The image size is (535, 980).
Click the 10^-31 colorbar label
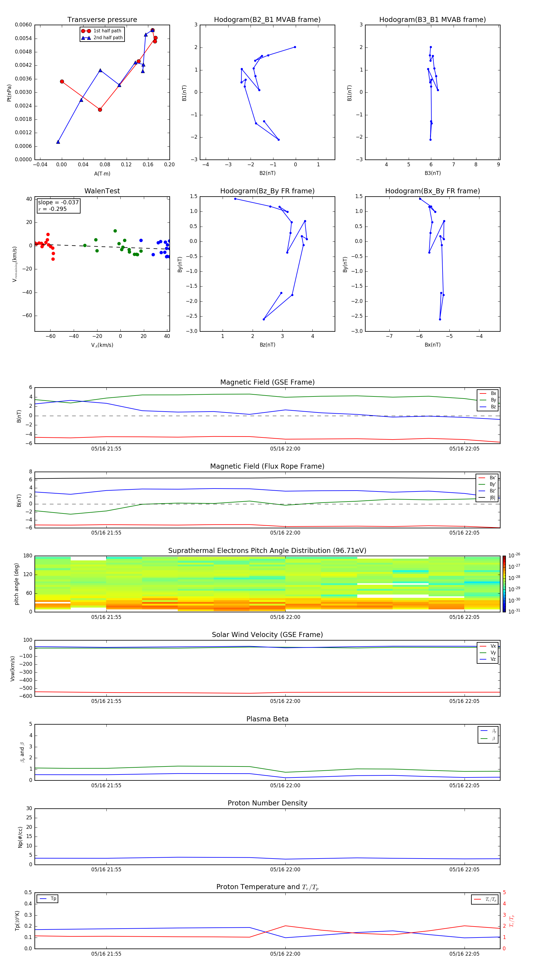click(514, 611)
